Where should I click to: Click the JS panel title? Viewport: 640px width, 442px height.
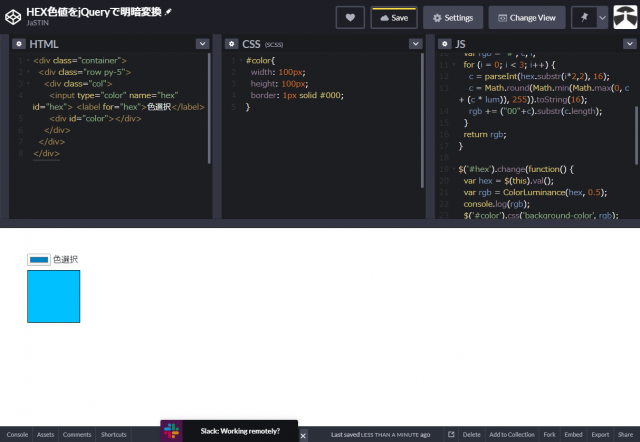point(460,44)
